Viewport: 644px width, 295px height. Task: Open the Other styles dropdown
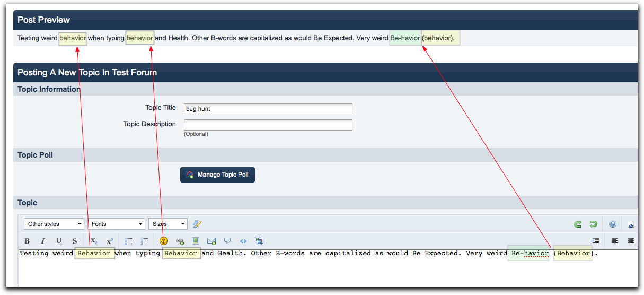click(x=54, y=224)
